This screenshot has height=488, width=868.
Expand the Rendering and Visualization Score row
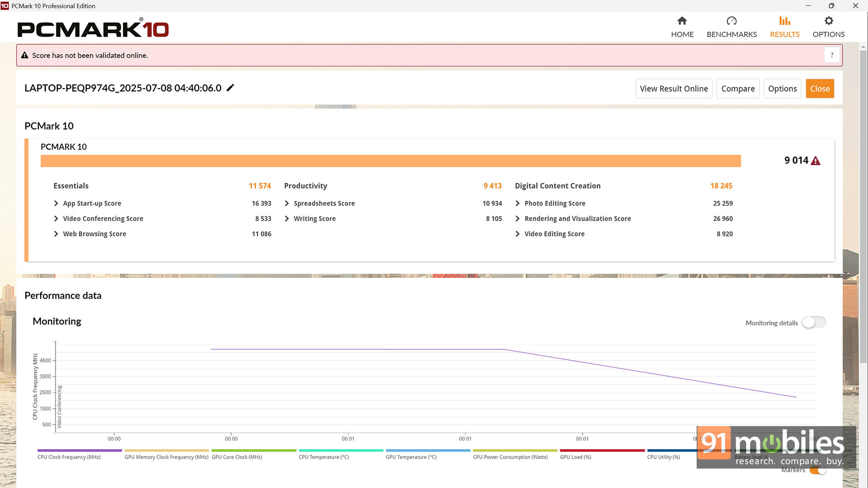(x=518, y=219)
